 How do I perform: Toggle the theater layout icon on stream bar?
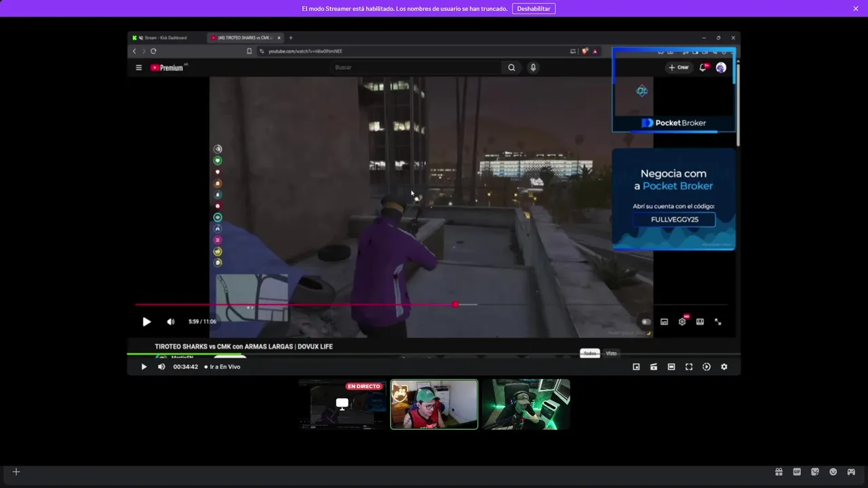click(x=671, y=367)
